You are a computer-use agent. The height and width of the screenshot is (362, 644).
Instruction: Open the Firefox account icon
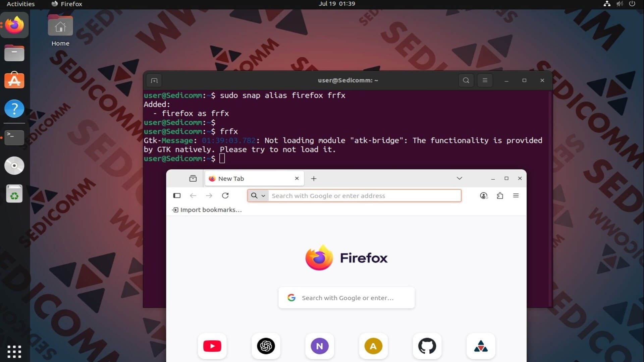pyautogui.click(x=484, y=196)
